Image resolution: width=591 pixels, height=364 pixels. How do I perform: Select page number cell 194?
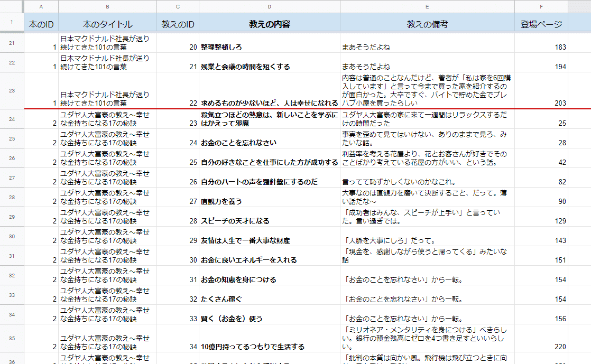coord(541,62)
